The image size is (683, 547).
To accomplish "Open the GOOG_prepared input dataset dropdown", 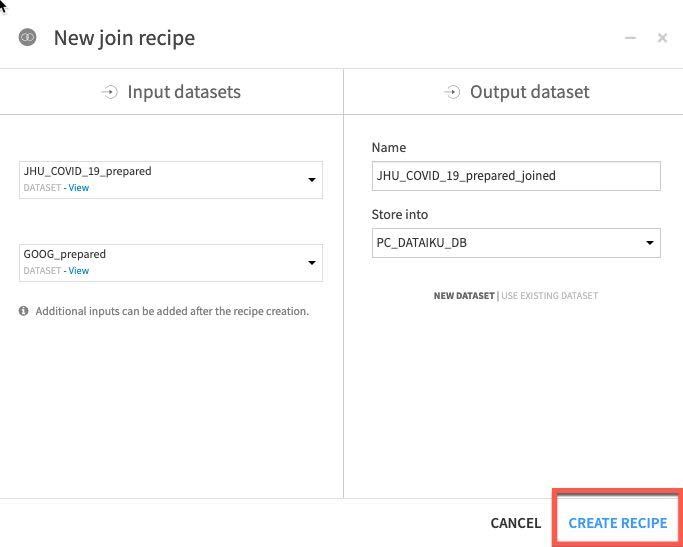I will [x=311, y=263].
